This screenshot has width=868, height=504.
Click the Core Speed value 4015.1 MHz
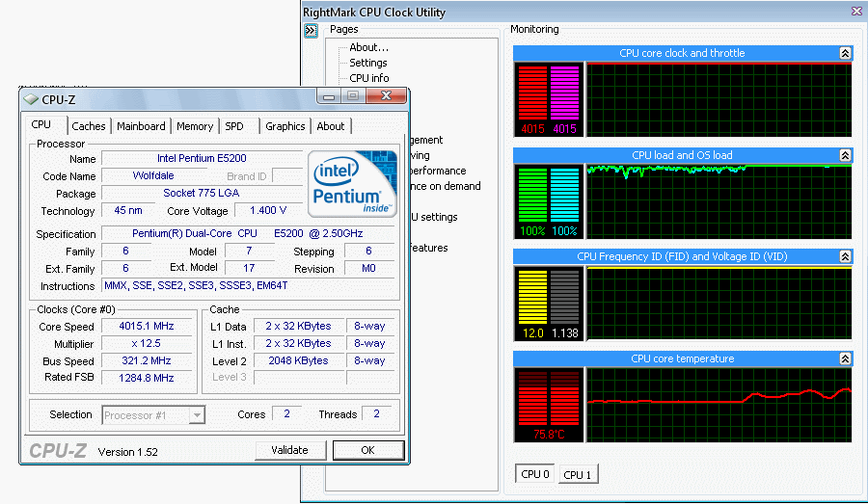point(147,327)
